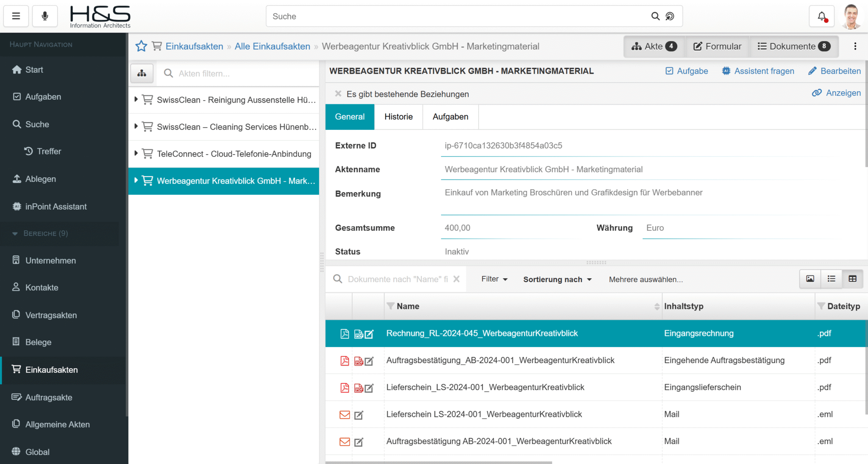Viewport: 868px width, 464px height.
Task: Activate the microphone voice input
Action: [45, 16]
